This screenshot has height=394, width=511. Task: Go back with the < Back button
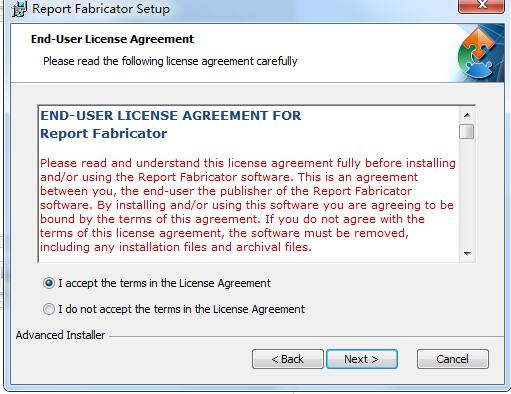click(x=288, y=359)
